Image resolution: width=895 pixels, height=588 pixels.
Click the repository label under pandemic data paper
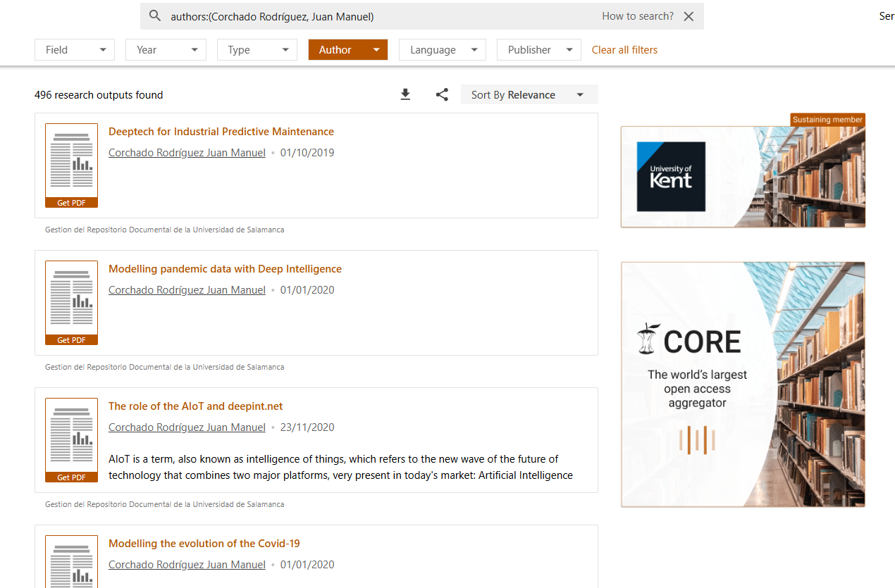click(x=164, y=367)
